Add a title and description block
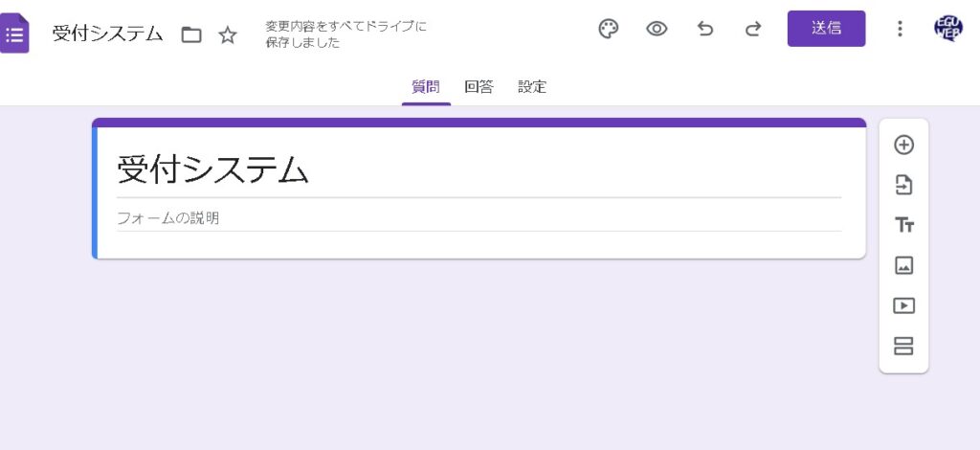 click(x=903, y=225)
